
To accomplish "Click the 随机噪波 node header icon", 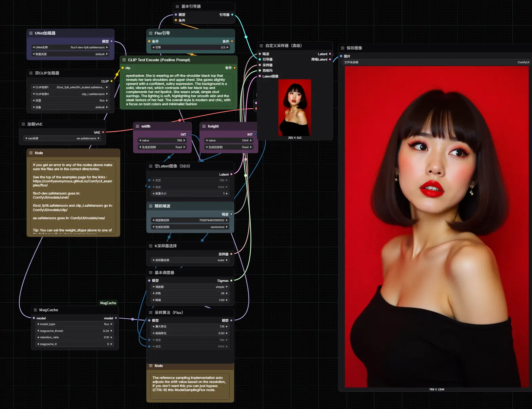I will point(151,206).
